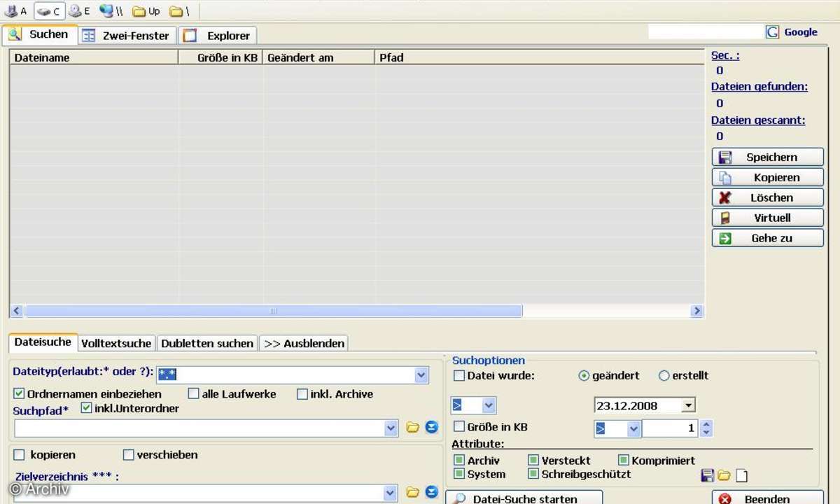Click the floppy disk icon under Attribute
This screenshot has height=504, width=840.
click(708, 476)
